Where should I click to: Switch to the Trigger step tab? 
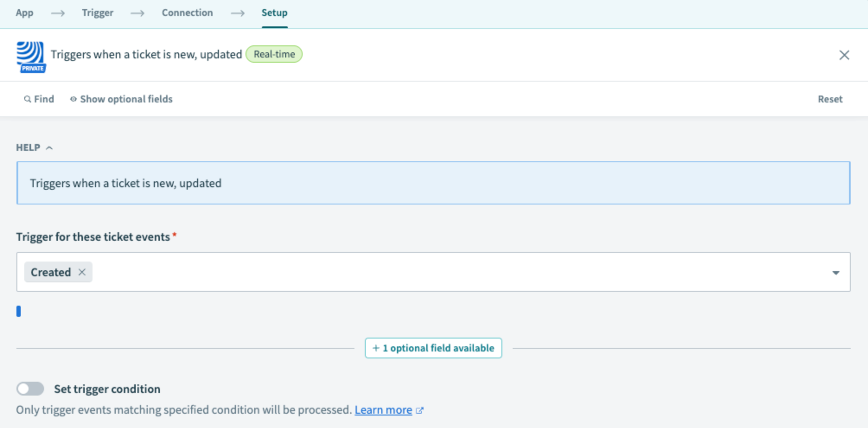pos(98,13)
